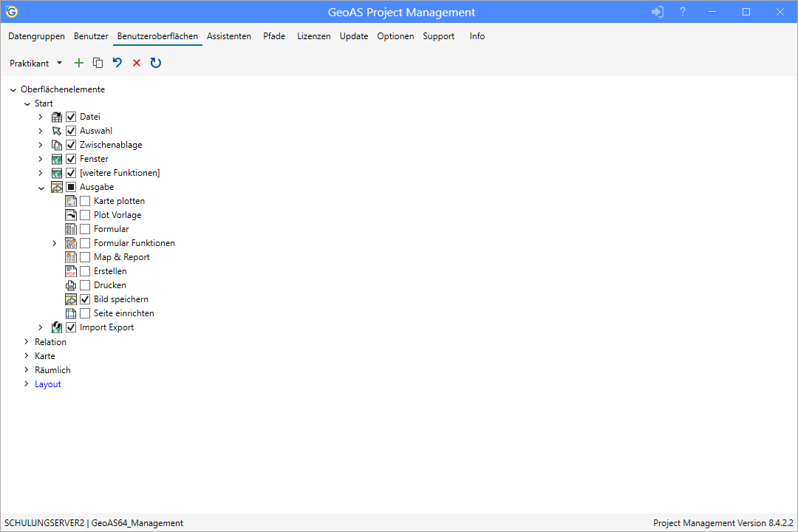The image size is (798, 532).
Task: Switch to the Benutzer tab
Action: point(91,36)
